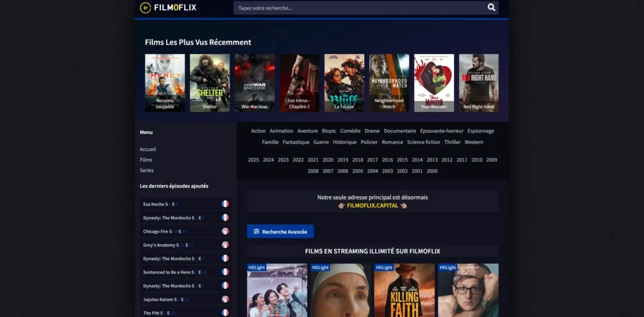Select the Romance genre
Image resolution: width=644 pixels, height=317 pixels.
pyautogui.click(x=392, y=142)
